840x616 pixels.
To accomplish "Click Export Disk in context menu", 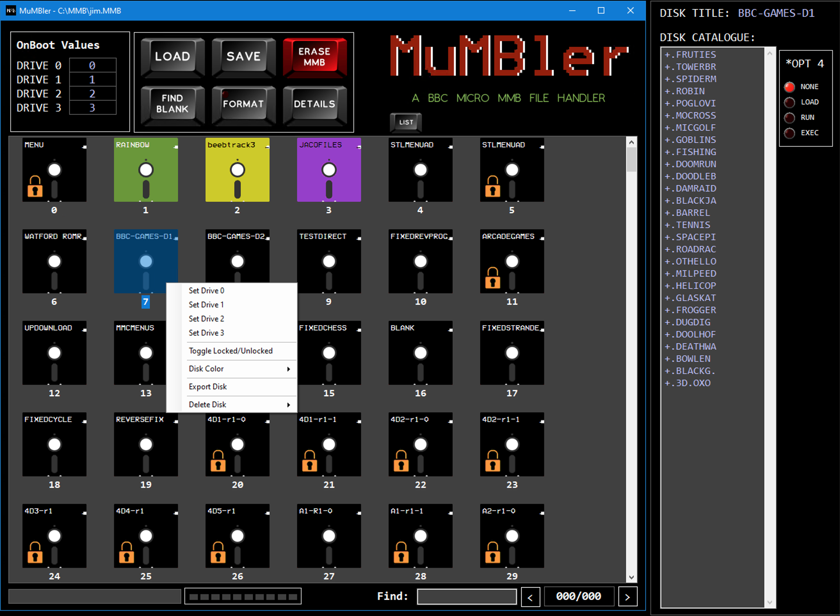I will (x=232, y=387).
